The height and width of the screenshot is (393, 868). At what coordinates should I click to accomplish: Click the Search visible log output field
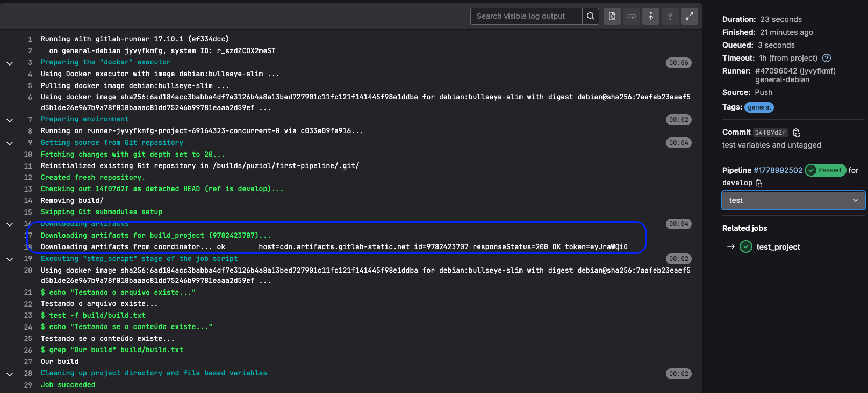coord(526,16)
